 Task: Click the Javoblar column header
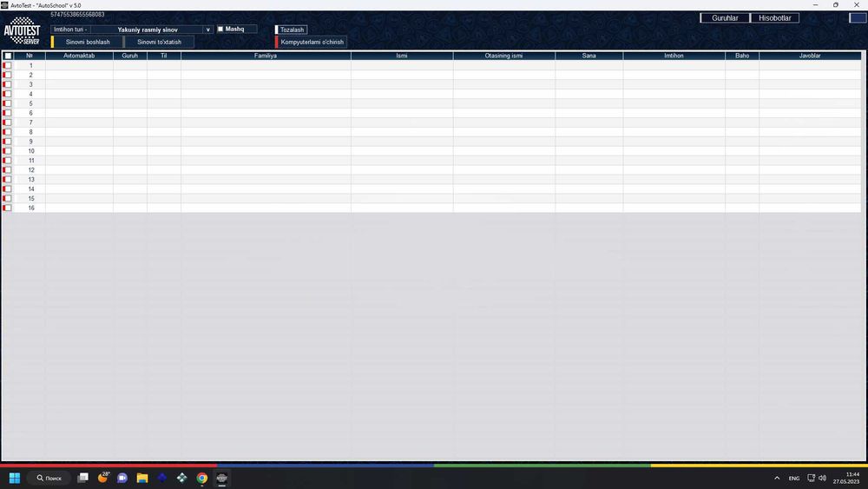click(810, 56)
